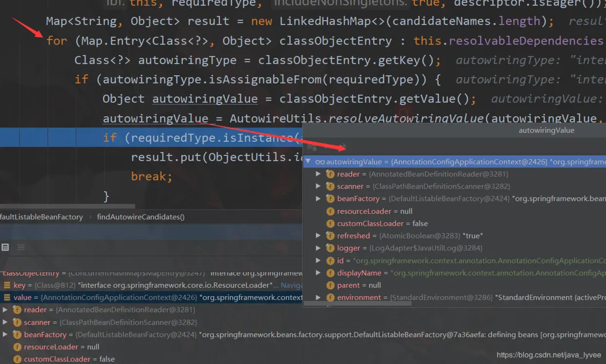Select 'resourceLoader = null' in bottom panel
The image size is (606, 364).
point(303,347)
